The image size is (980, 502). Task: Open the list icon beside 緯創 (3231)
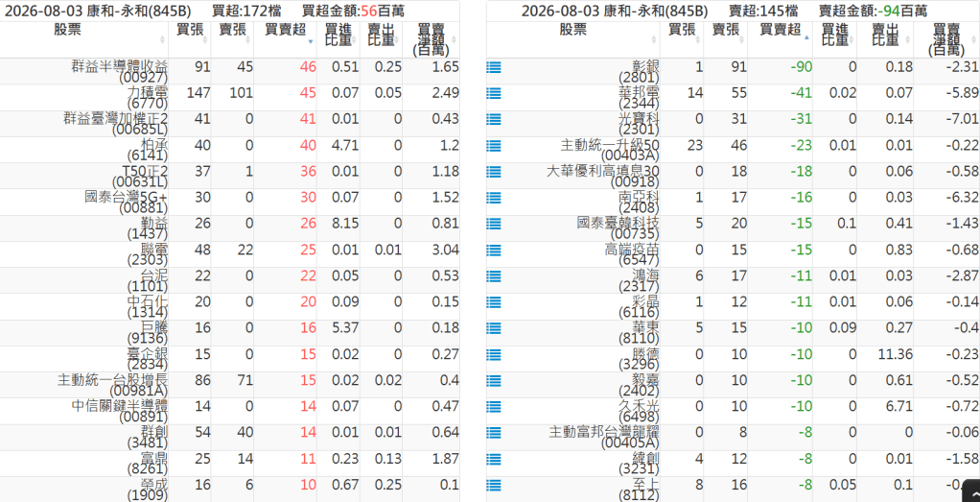coord(494,459)
